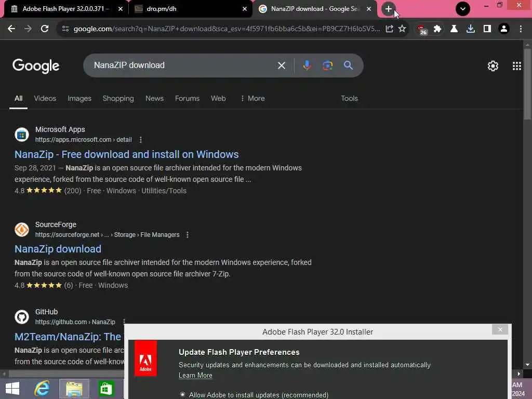
Task: Open Google quick settings gear
Action: coord(493,66)
